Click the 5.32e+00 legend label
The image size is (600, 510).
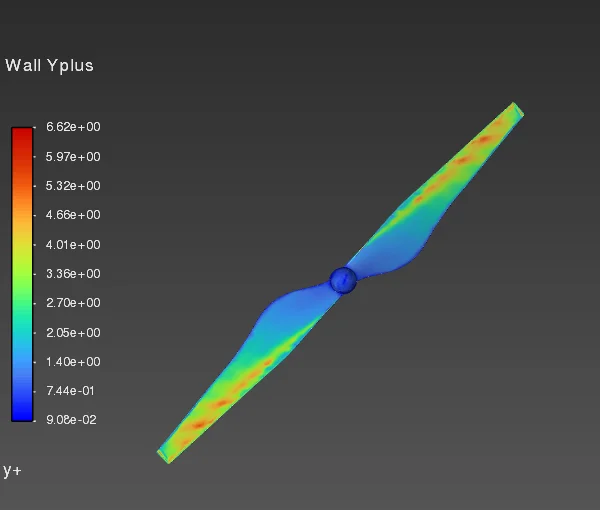(x=73, y=186)
